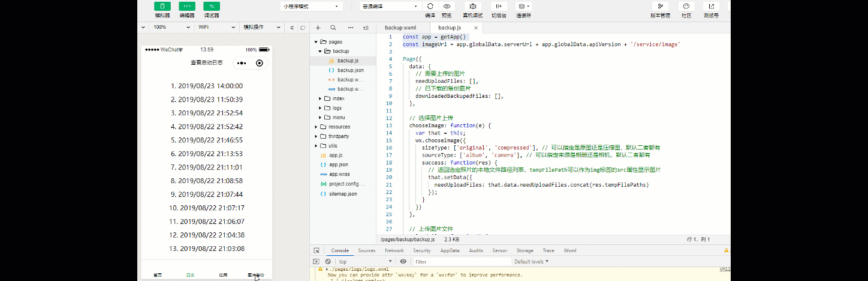Expand the index folder
This screenshot has height=281, width=868.
pyautogui.click(x=321, y=98)
